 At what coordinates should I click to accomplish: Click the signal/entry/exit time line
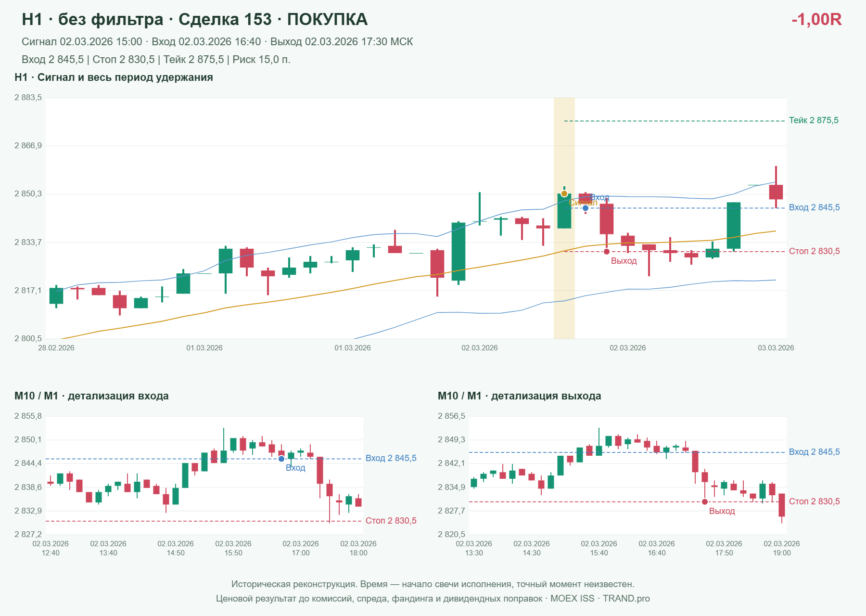pos(217,42)
